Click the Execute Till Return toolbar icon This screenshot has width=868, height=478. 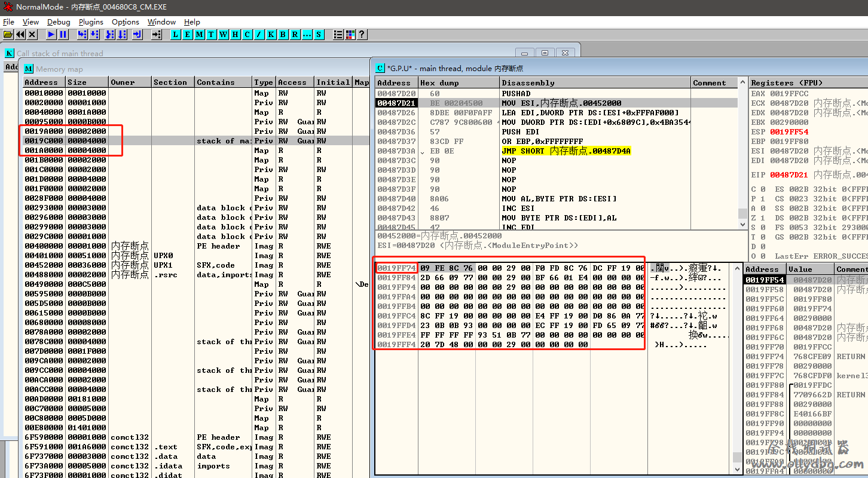137,35
